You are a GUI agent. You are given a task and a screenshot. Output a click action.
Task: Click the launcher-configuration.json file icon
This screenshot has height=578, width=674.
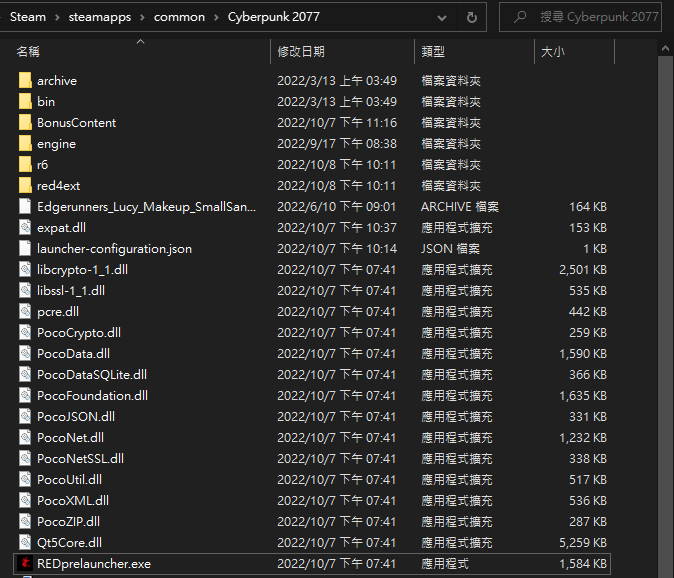[x=25, y=248]
